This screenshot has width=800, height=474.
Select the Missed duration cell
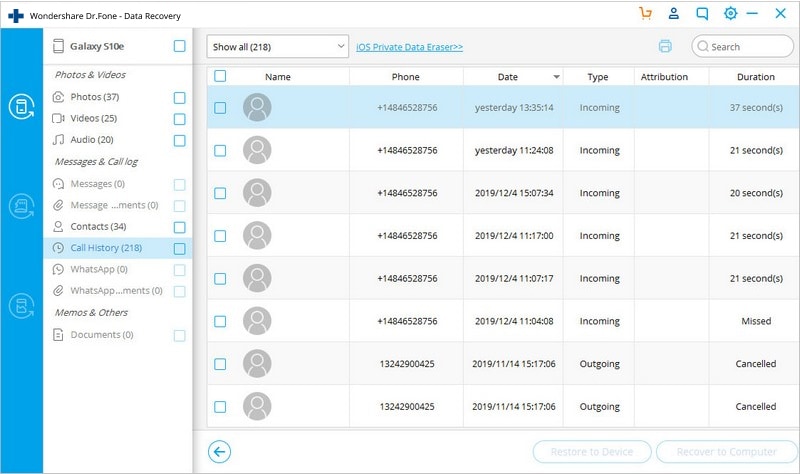pyautogui.click(x=756, y=321)
